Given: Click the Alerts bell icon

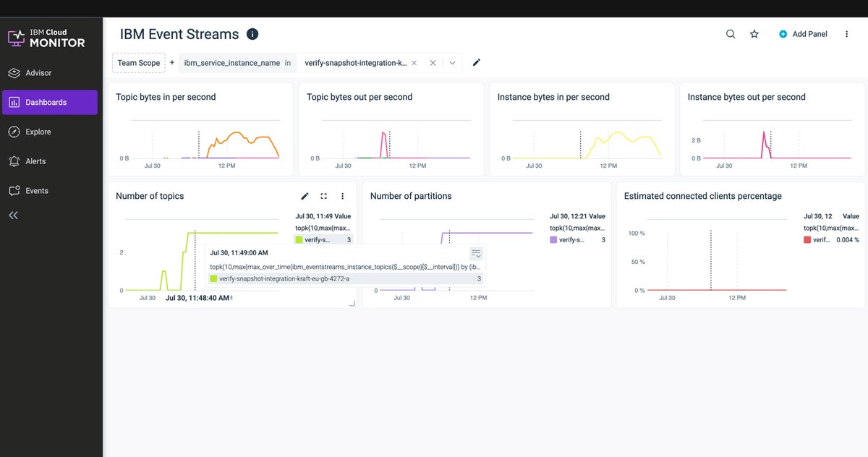Looking at the screenshot, I should (x=14, y=161).
